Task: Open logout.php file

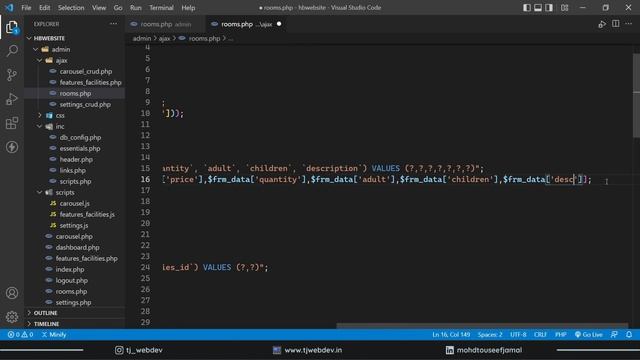Action: (71, 280)
